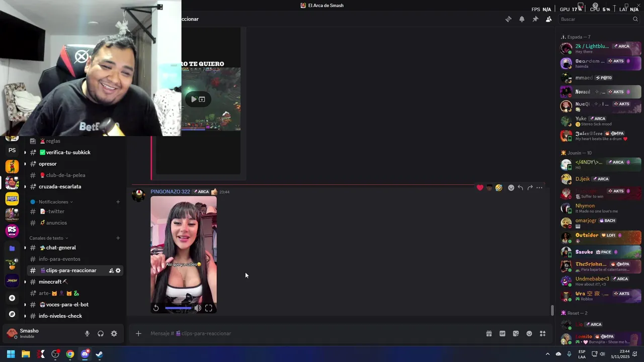Open member 2k / Lightblu profile
Viewport: 644px width, 362px height.
pos(601,49)
